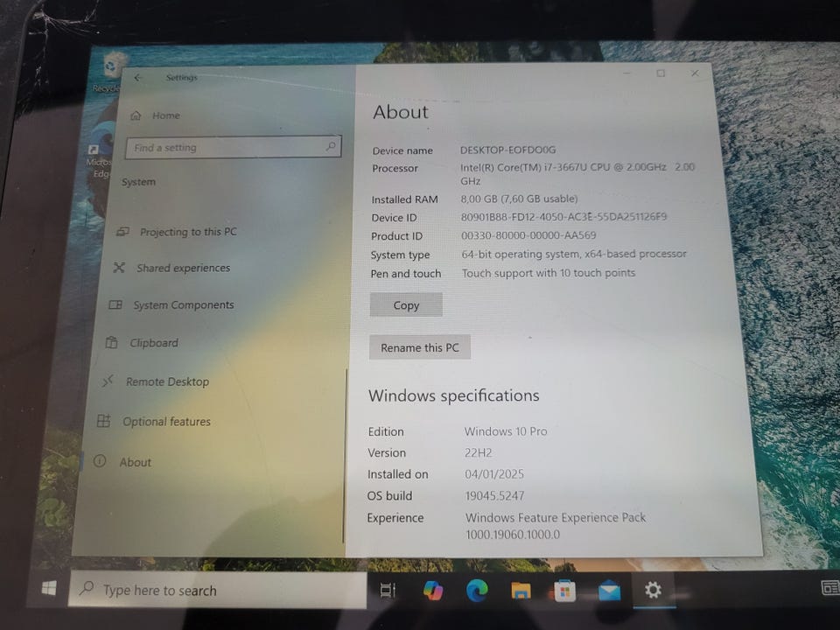Maximize the Settings window
Viewport: 840px width, 630px height.
(x=661, y=73)
